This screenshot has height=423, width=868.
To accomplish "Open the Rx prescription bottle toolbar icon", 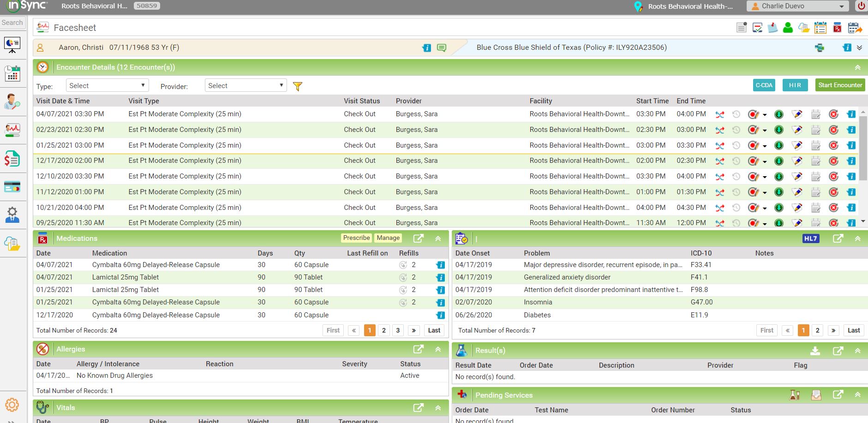I will [x=837, y=28].
